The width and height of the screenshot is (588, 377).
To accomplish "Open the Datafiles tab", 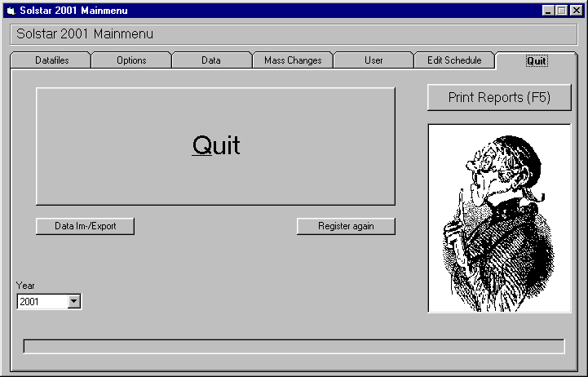I will tap(51, 60).
